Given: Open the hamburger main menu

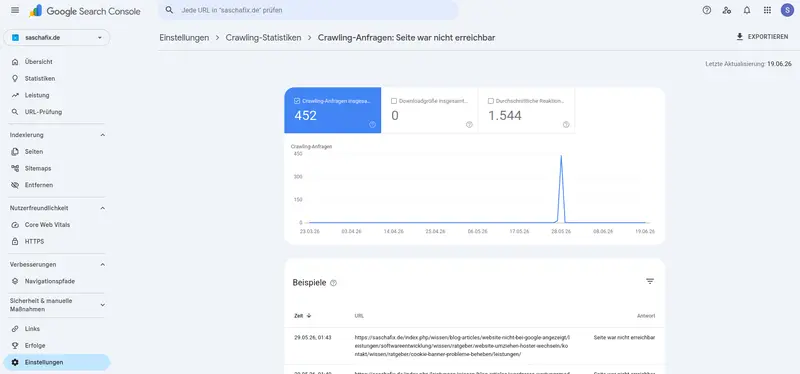Looking at the screenshot, I should (15, 10).
